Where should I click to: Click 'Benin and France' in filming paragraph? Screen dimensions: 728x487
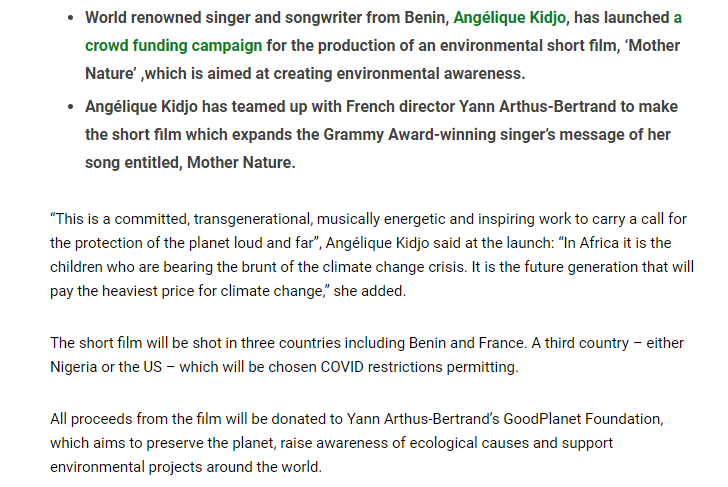tap(468, 343)
